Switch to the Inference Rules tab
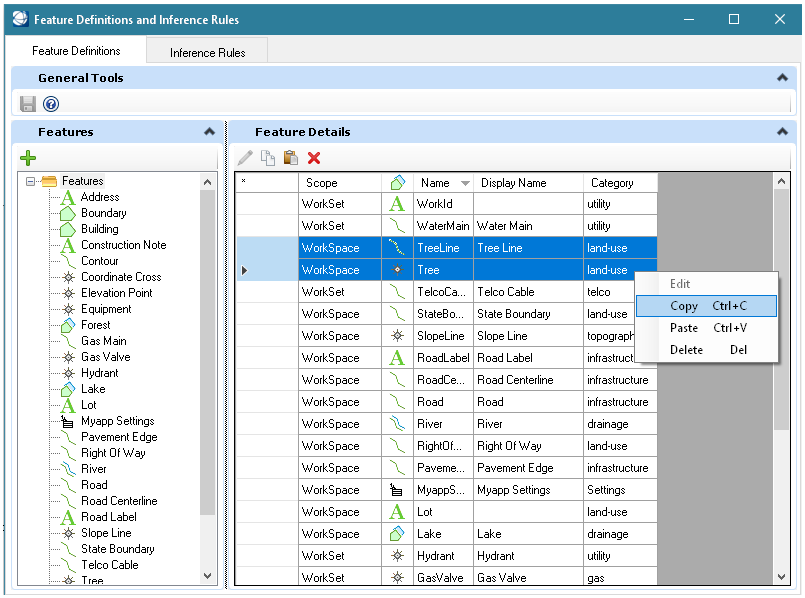This screenshot has height=598, width=805. point(206,50)
